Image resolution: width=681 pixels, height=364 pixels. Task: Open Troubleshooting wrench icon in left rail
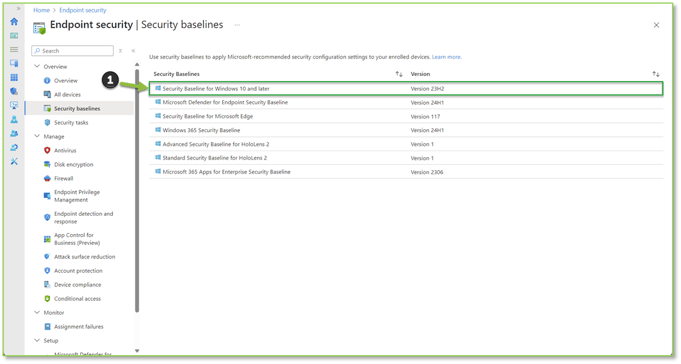coord(14,162)
